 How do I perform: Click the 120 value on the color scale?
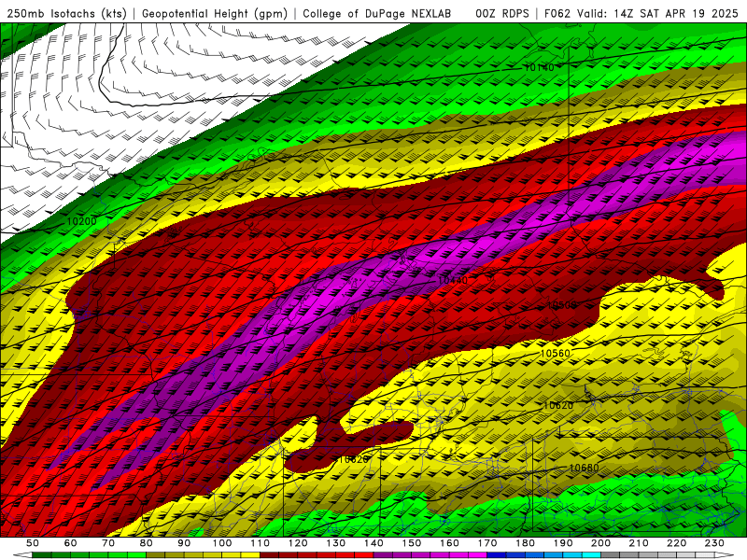(x=298, y=543)
